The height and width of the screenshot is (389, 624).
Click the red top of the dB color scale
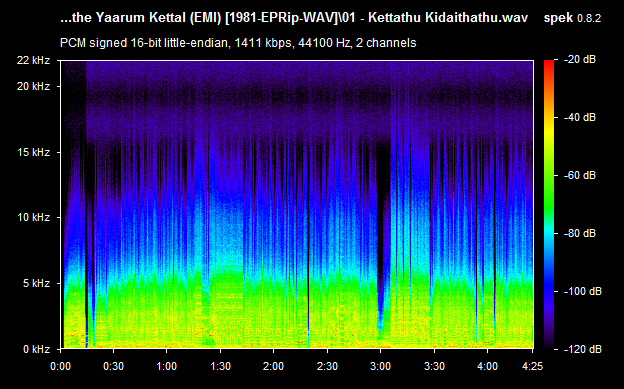tap(549, 64)
